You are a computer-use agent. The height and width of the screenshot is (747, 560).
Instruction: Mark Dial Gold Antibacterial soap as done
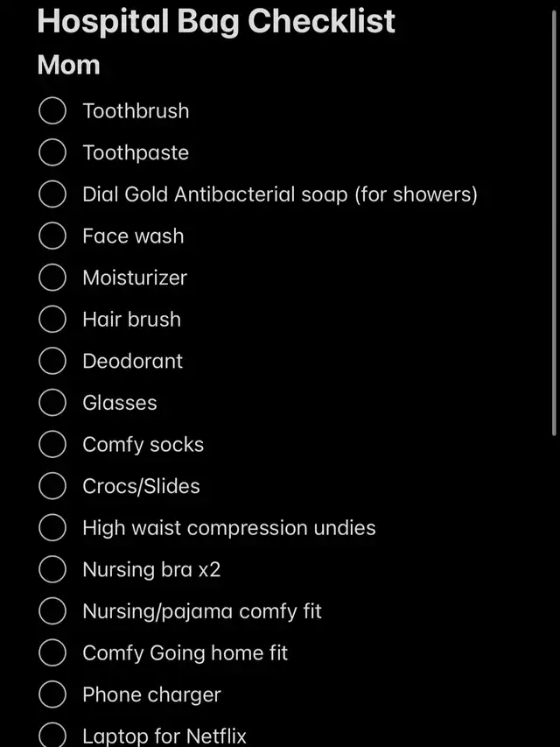[52, 194]
